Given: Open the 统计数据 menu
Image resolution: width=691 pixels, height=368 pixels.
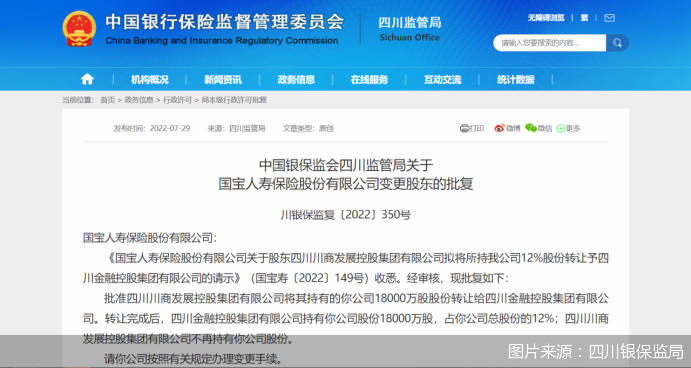Looking at the screenshot, I should point(516,80).
